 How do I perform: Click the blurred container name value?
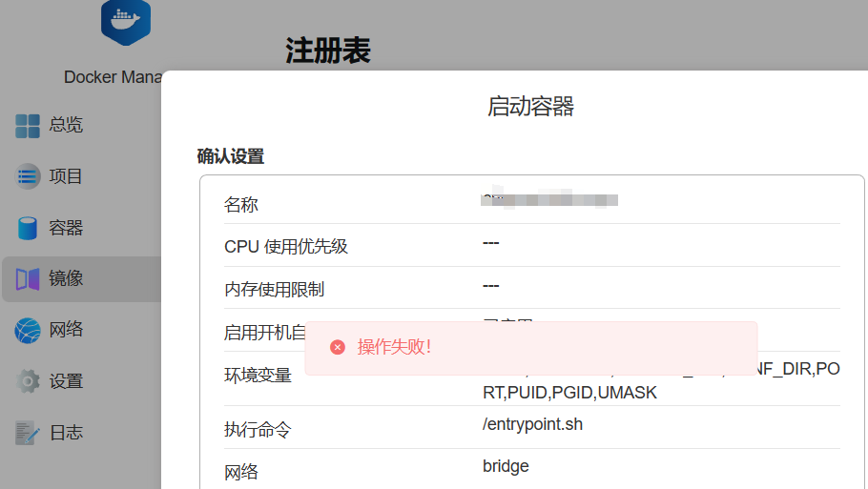tap(549, 198)
